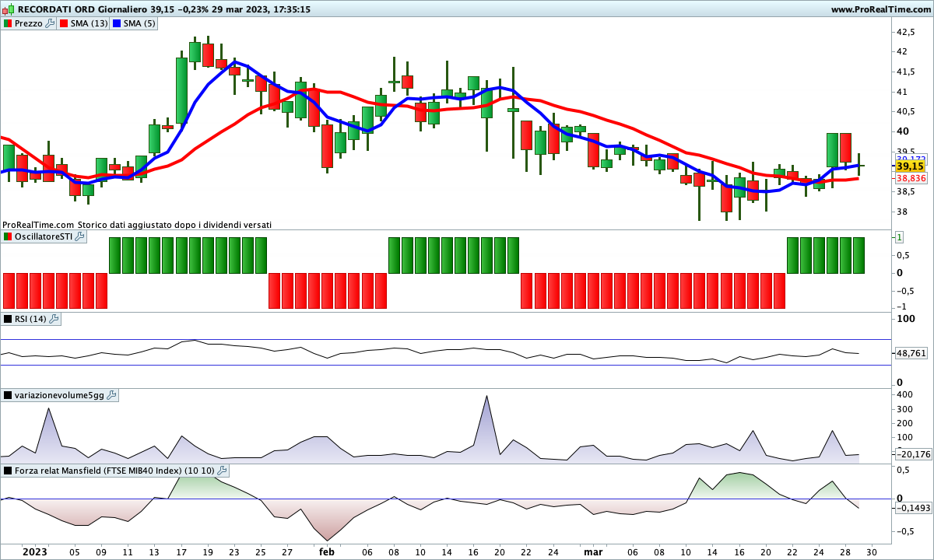Click the 41,5 price axis label
The image size is (934, 560).
click(905, 72)
